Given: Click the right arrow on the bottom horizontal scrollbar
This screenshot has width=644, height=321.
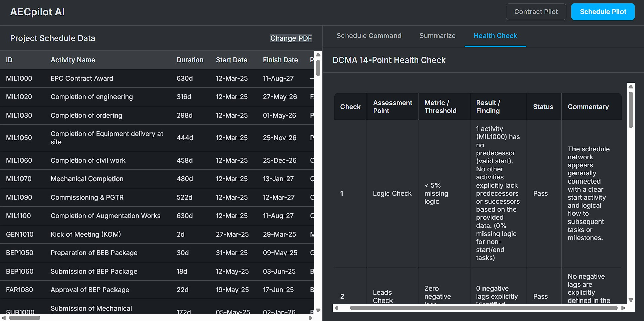Looking at the screenshot, I should tap(311, 318).
